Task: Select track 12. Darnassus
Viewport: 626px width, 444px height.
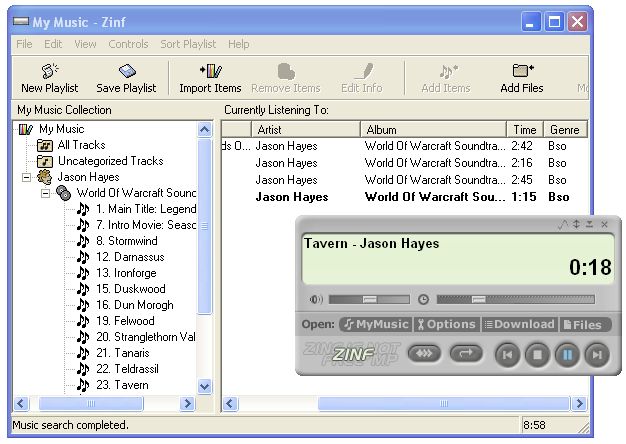Action: (x=130, y=257)
